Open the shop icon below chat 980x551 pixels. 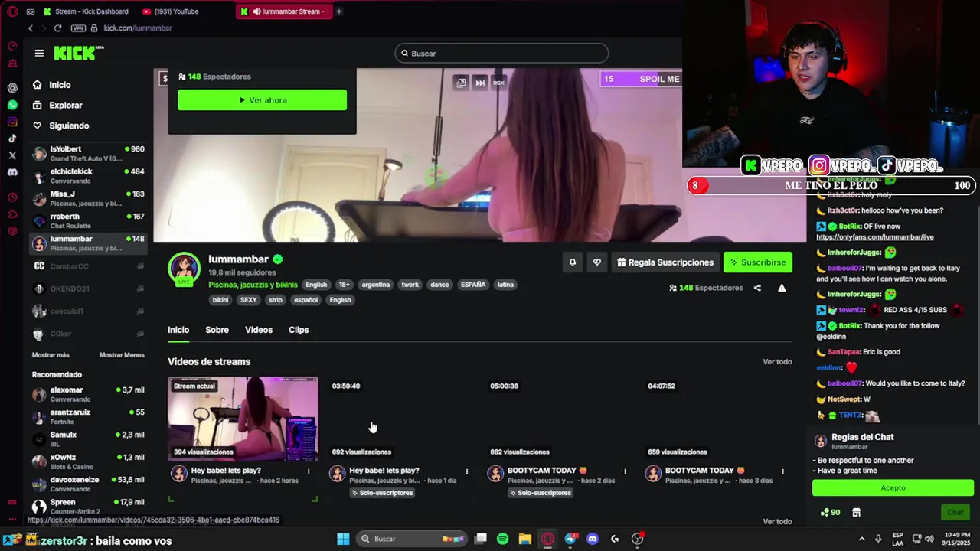(x=856, y=513)
